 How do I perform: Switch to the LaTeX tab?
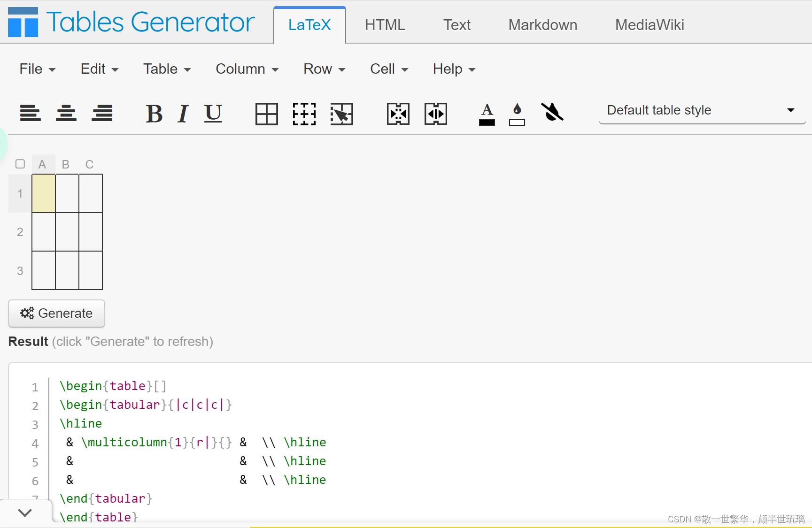(309, 25)
